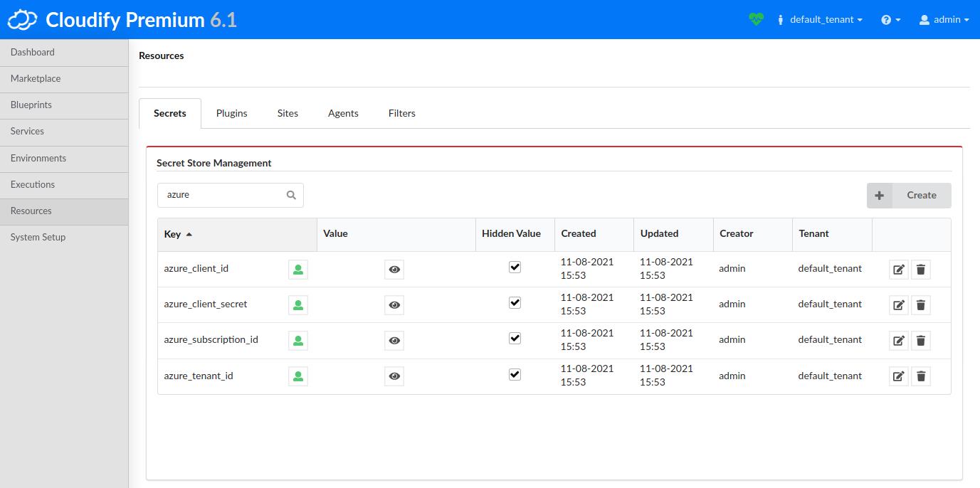Navigate to Blueprints in the sidebar
980x488 pixels.
(31, 105)
